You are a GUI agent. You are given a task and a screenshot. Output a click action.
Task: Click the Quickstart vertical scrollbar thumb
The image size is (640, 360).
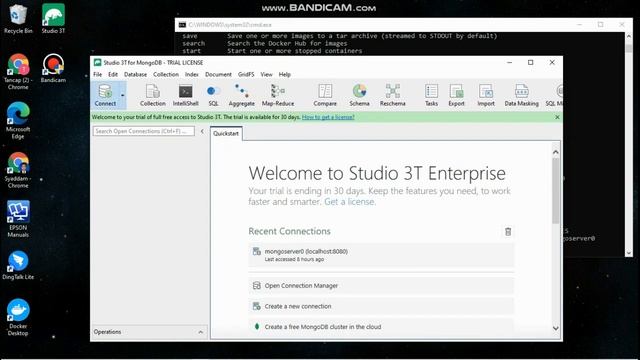click(556, 191)
